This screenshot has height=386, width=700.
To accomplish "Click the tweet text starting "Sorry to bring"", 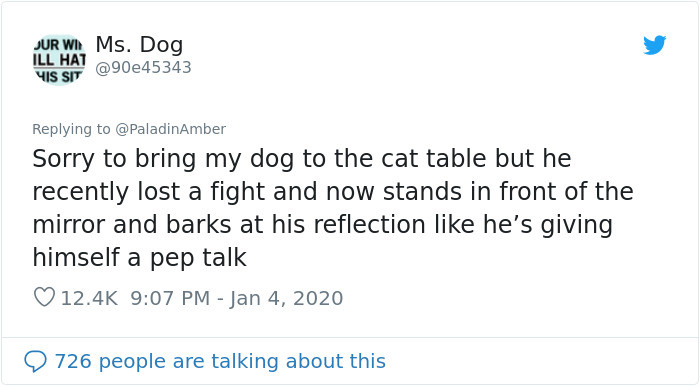I will coord(333,208).
